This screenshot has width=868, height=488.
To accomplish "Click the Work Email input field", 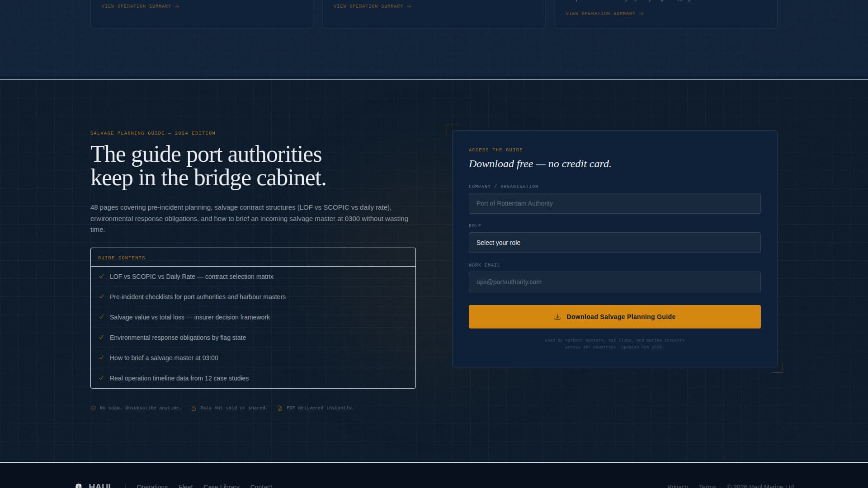I will [x=615, y=282].
